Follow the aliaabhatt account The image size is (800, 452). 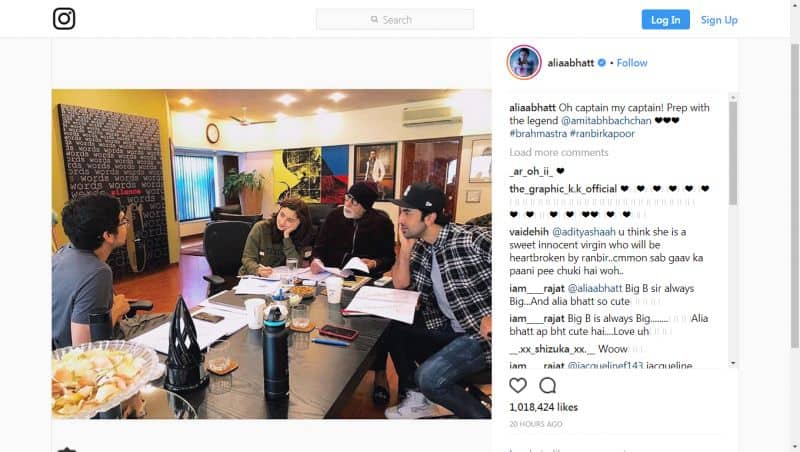click(x=632, y=63)
